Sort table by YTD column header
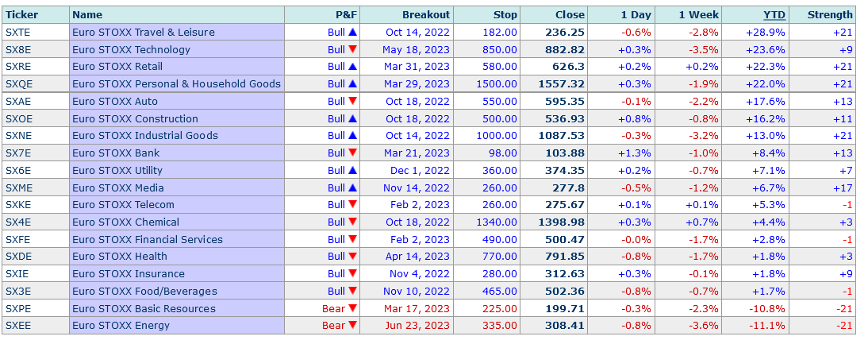The width and height of the screenshot is (868, 344). point(774,15)
